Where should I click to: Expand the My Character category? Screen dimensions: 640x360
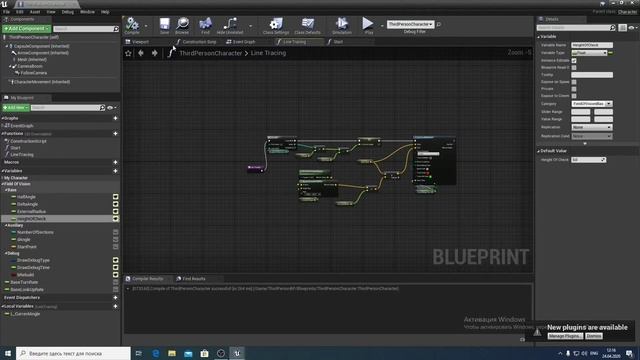pyautogui.click(x=2, y=178)
